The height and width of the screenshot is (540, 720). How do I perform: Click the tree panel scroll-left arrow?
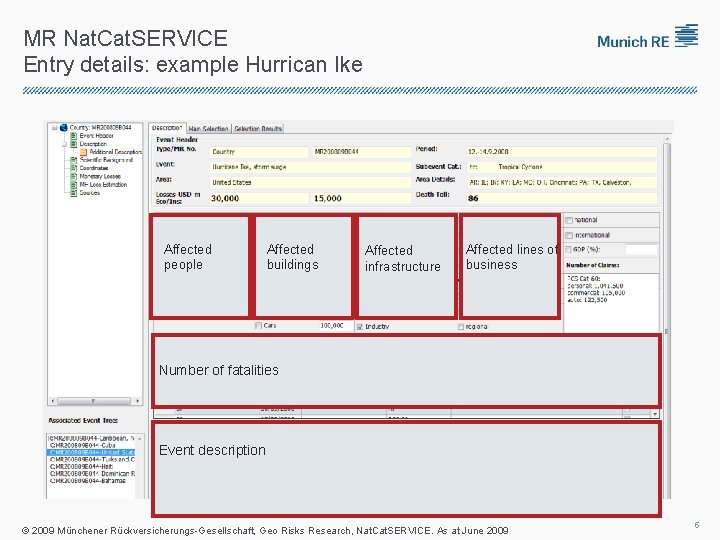[53, 401]
